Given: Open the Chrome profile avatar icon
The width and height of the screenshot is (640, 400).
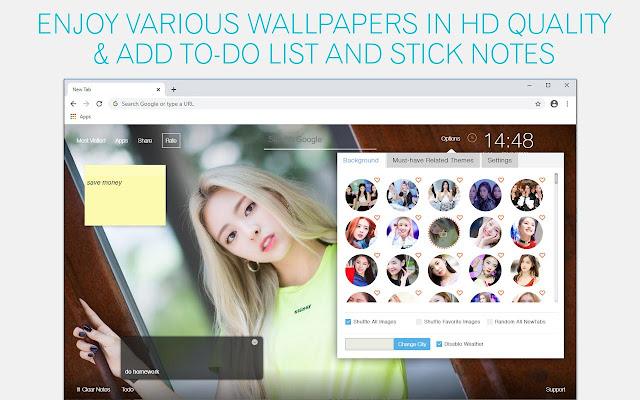Looking at the screenshot, I should click(x=554, y=104).
